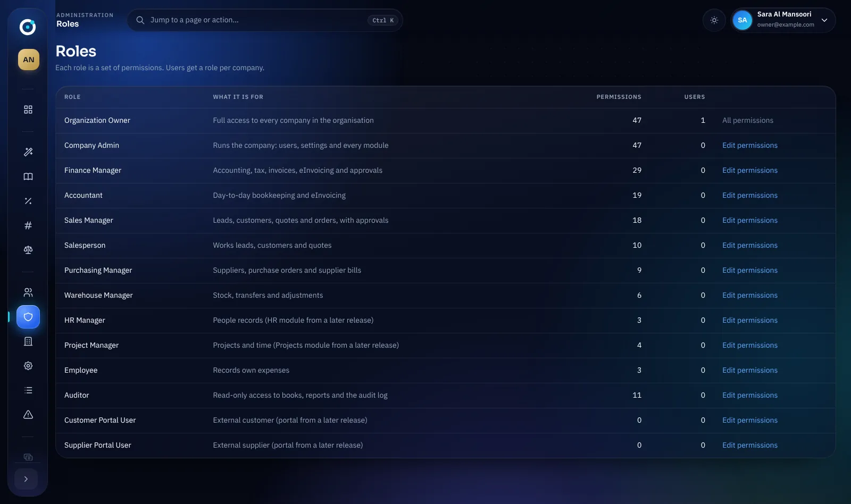
Task: Click the HR Manager role name
Action: coord(85,320)
